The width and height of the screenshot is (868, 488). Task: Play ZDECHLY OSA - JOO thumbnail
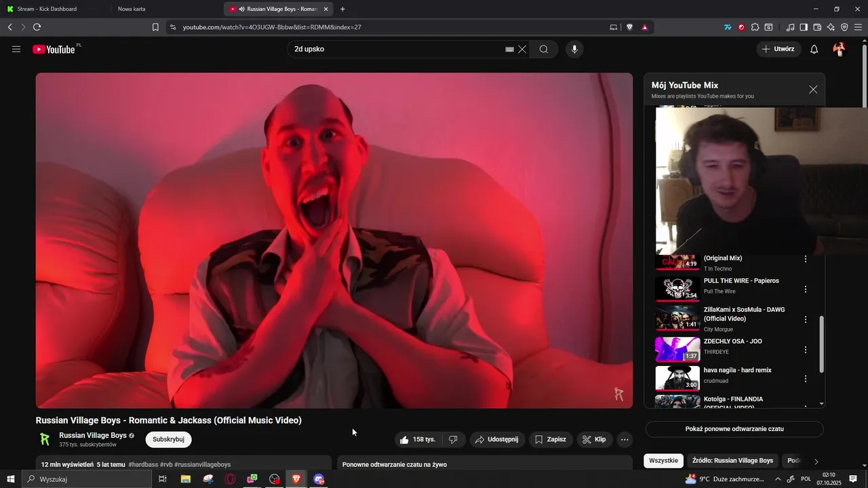(x=677, y=349)
